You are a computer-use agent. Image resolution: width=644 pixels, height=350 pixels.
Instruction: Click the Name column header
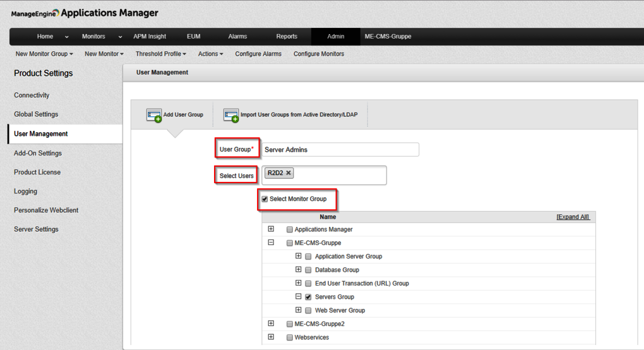(x=328, y=217)
